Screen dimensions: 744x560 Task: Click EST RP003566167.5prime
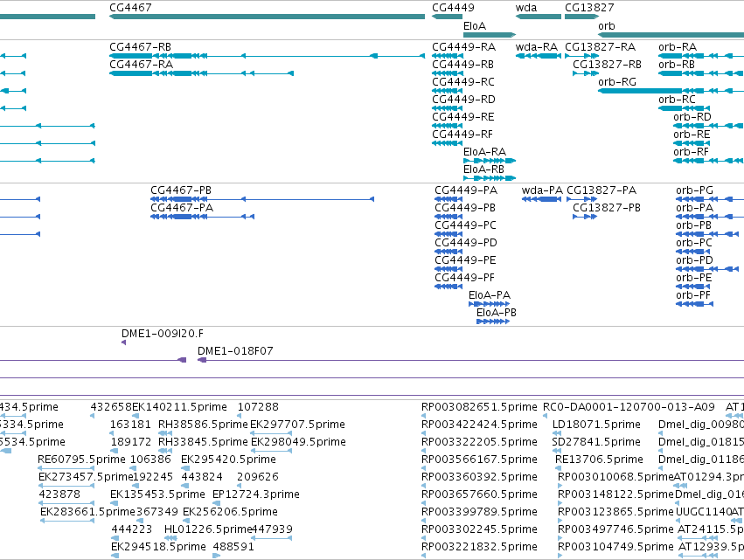point(423,468)
